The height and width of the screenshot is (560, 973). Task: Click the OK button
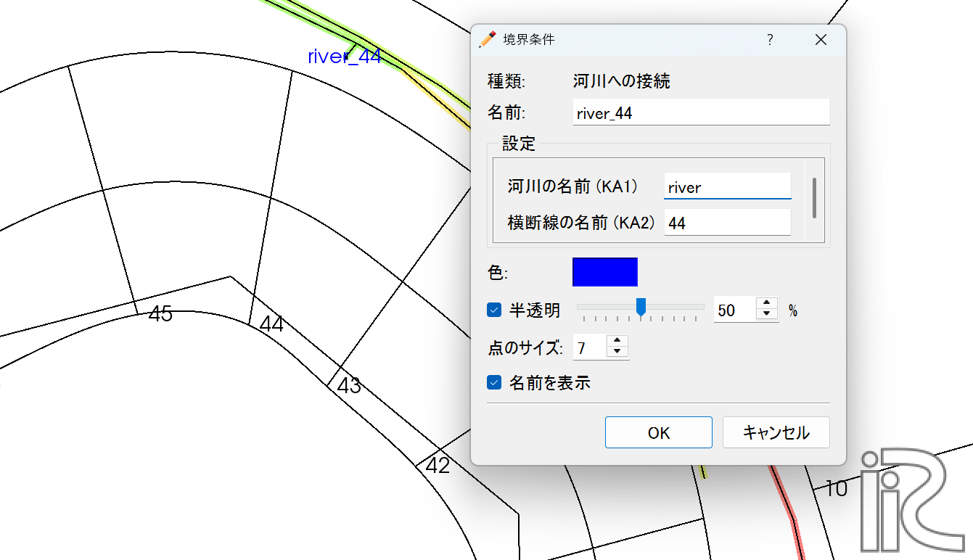[659, 432]
